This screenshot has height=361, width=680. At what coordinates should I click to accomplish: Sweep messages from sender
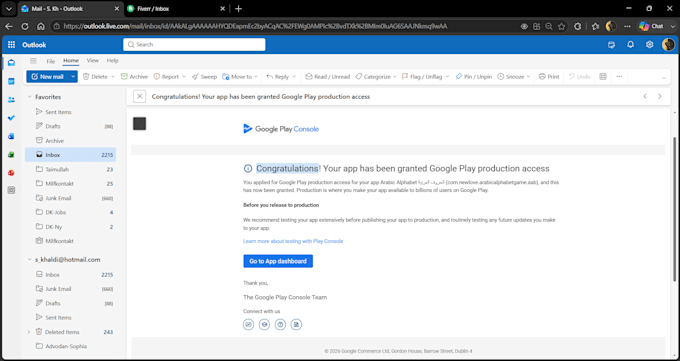click(x=204, y=76)
